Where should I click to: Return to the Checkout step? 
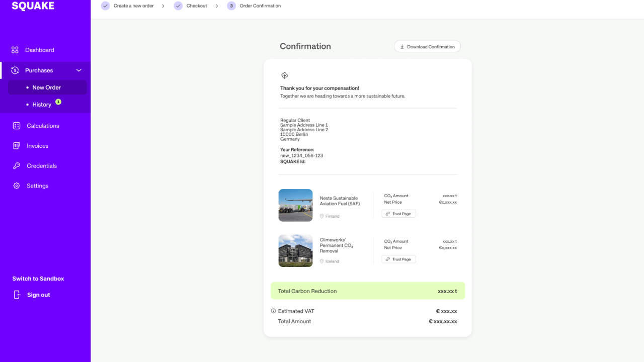(196, 6)
